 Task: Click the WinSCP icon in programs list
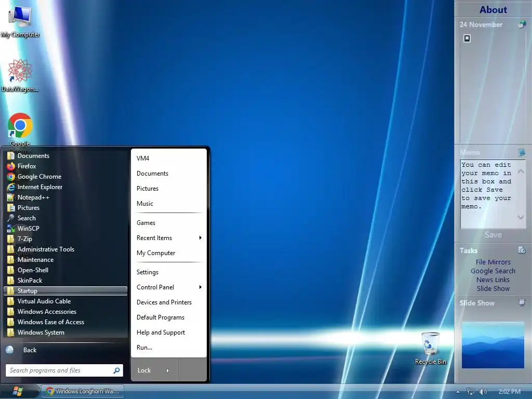coord(11,229)
